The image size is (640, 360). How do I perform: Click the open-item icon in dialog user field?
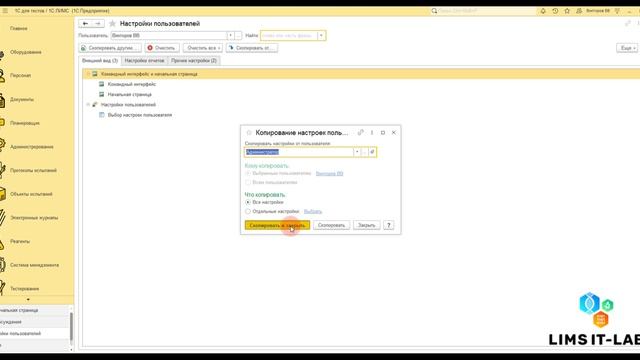pyautogui.click(x=372, y=152)
